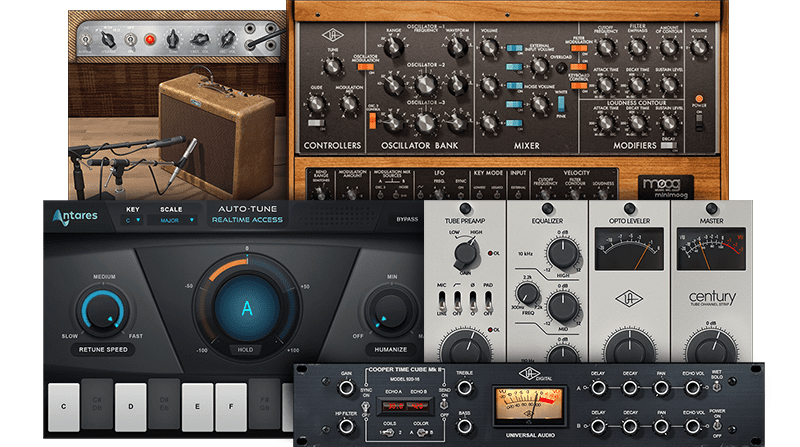Click the Oscillator-2 frequency knob
The image size is (800, 447).
tap(426, 85)
